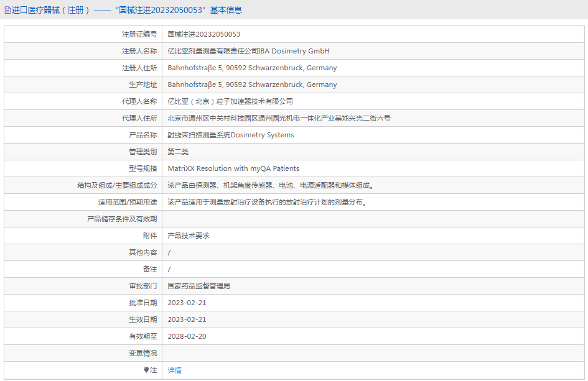588x381 pixels.
Task: Click the 备注 row label
Action: pos(150,269)
